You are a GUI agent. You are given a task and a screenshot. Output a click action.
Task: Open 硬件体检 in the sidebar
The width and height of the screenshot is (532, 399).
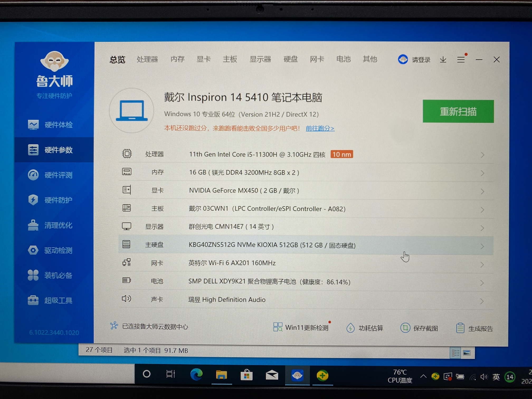[58, 125]
